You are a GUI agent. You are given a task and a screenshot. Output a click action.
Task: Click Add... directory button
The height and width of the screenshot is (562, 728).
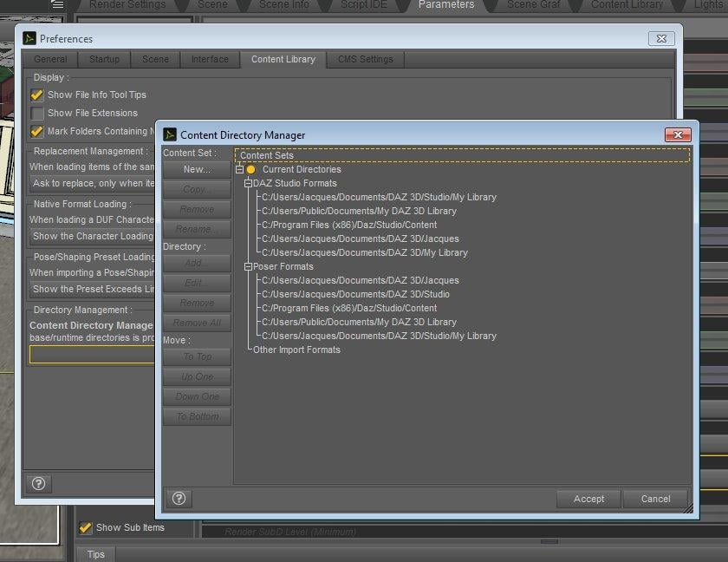(x=197, y=263)
